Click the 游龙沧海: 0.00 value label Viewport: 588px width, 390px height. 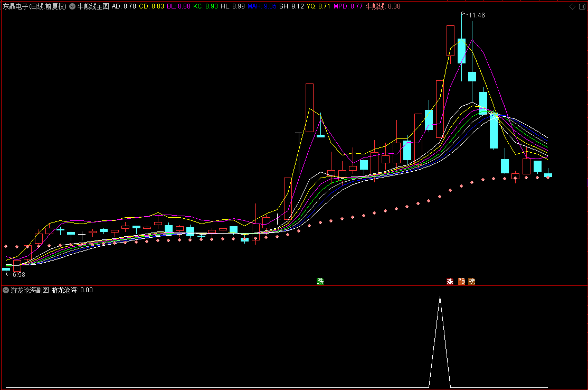click(x=72, y=290)
